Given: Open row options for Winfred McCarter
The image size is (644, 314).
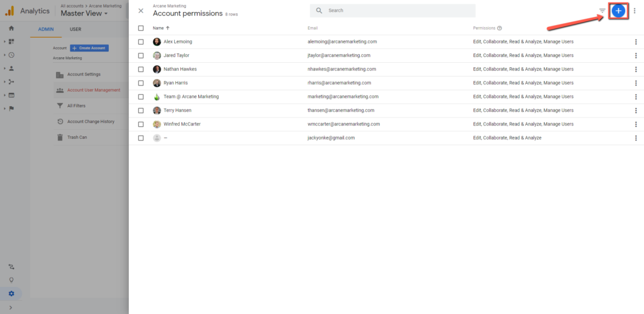Looking at the screenshot, I should pos(636,124).
